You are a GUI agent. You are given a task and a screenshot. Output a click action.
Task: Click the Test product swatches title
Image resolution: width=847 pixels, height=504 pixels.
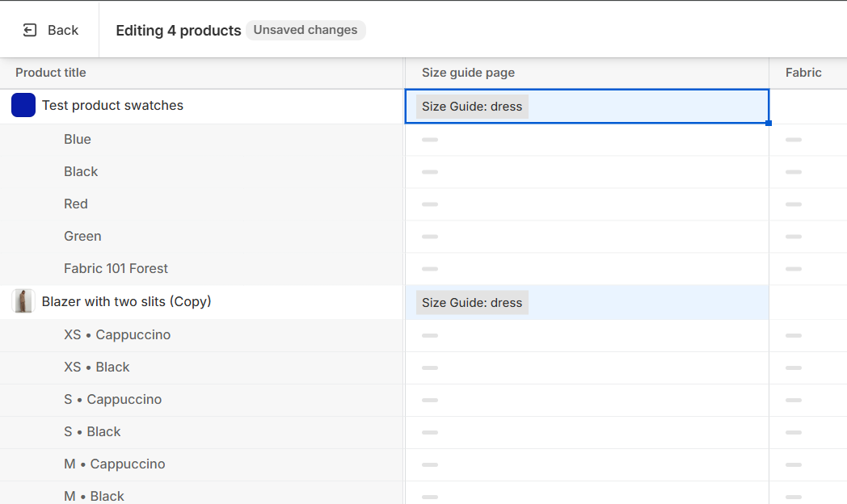(x=112, y=105)
